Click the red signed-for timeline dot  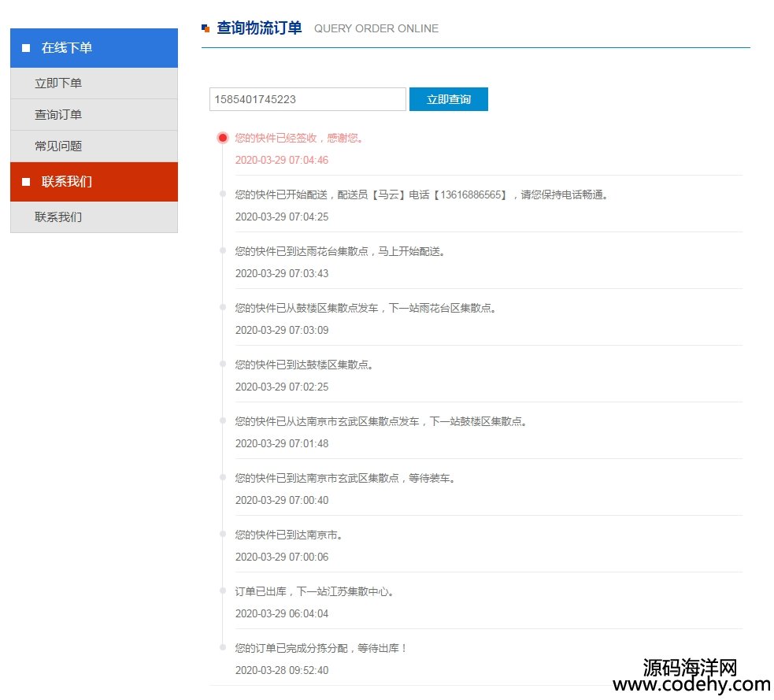(x=223, y=138)
